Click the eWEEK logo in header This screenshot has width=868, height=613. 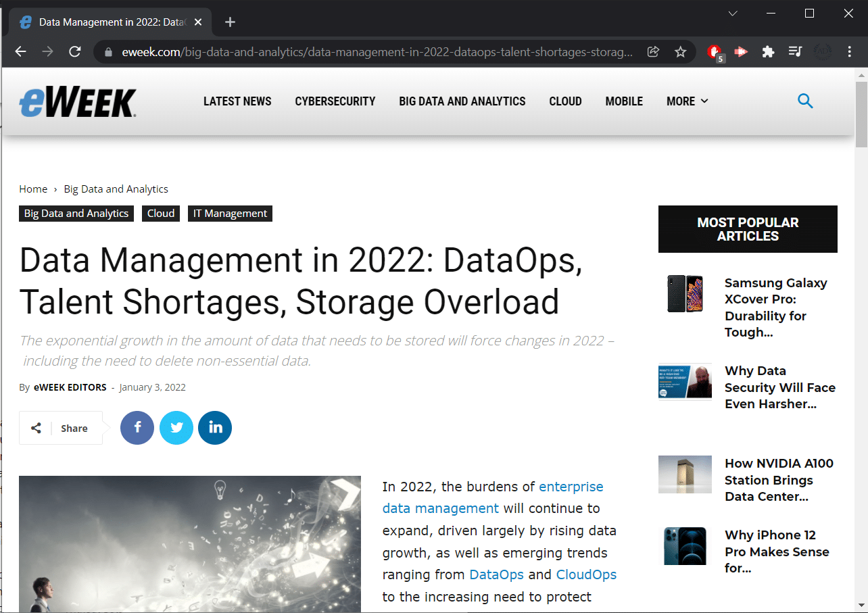point(78,103)
